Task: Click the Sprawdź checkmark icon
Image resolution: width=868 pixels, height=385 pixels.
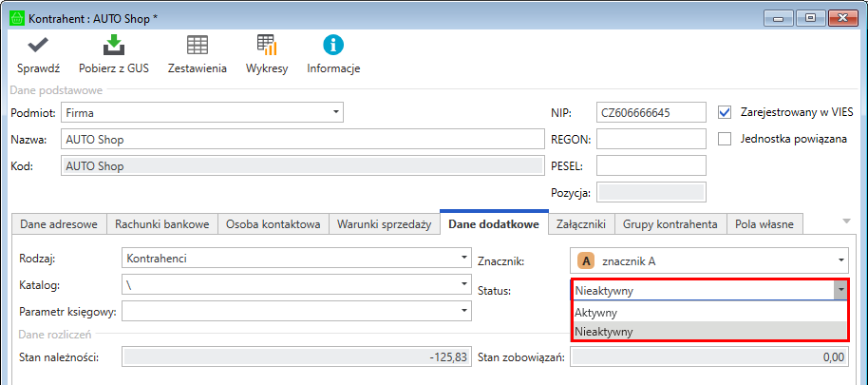Action: point(38,46)
